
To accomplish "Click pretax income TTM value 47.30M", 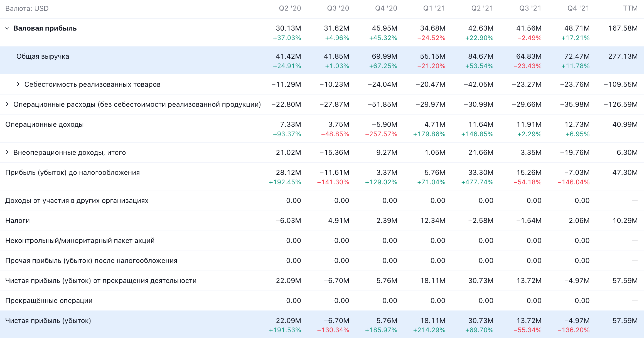I will pyautogui.click(x=625, y=173).
